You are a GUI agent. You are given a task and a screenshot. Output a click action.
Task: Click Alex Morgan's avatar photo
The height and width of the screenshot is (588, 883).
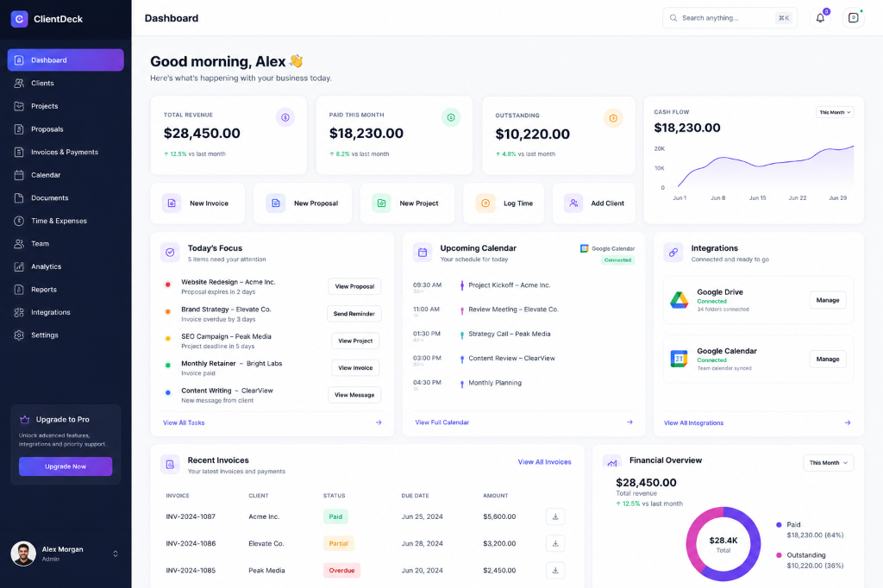coord(23,554)
